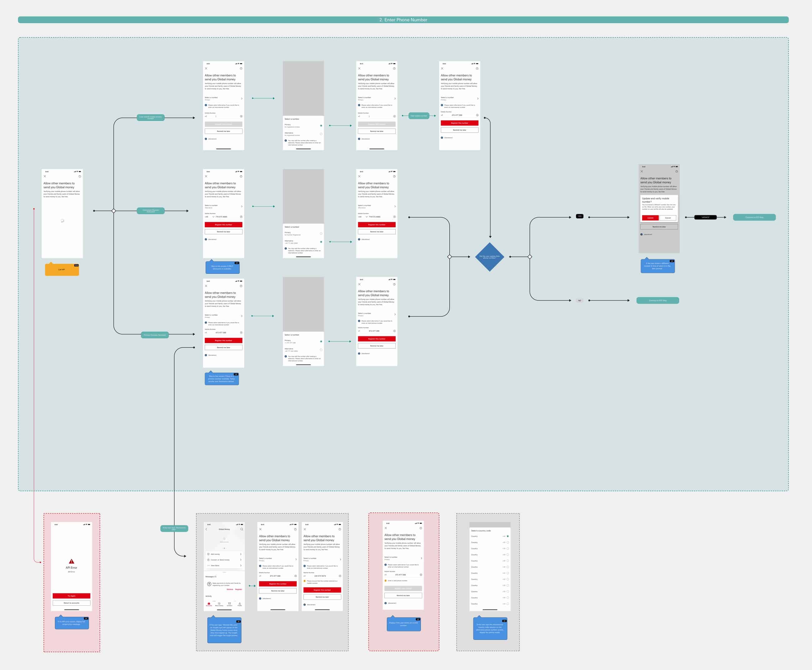Click 'Register this number' below 220 573 5573
This screenshot has width=812, height=670.
click(x=322, y=590)
